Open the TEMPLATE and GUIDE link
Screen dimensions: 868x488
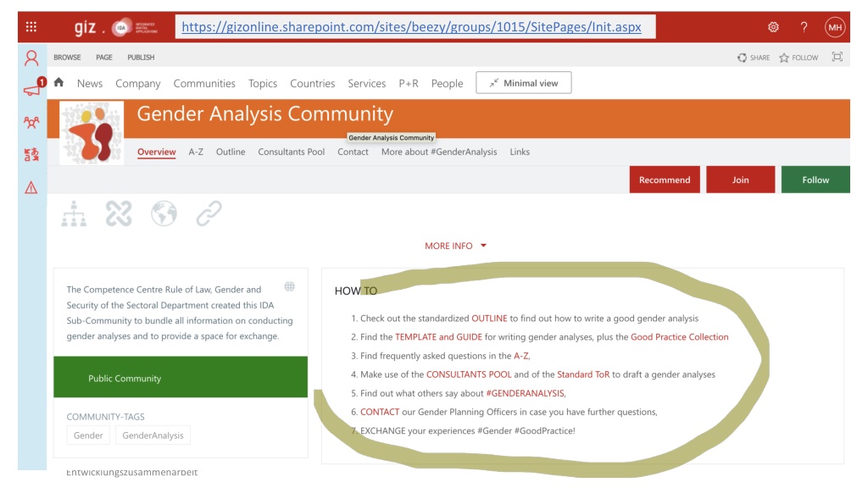[x=438, y=337]
